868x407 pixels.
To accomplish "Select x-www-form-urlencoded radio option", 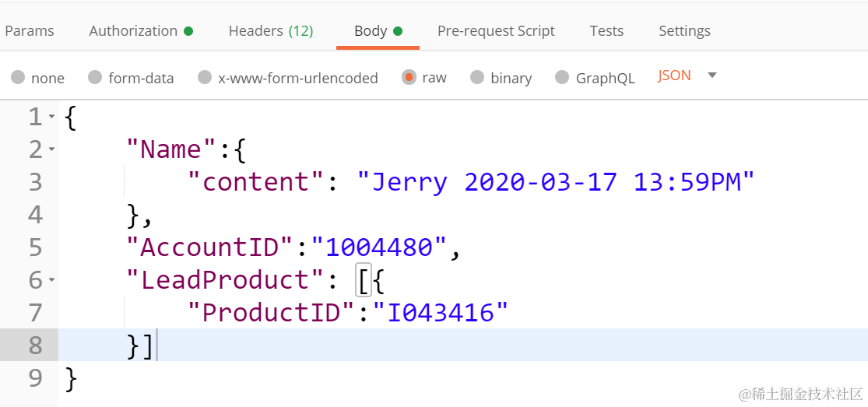I will tap(205, 77).
